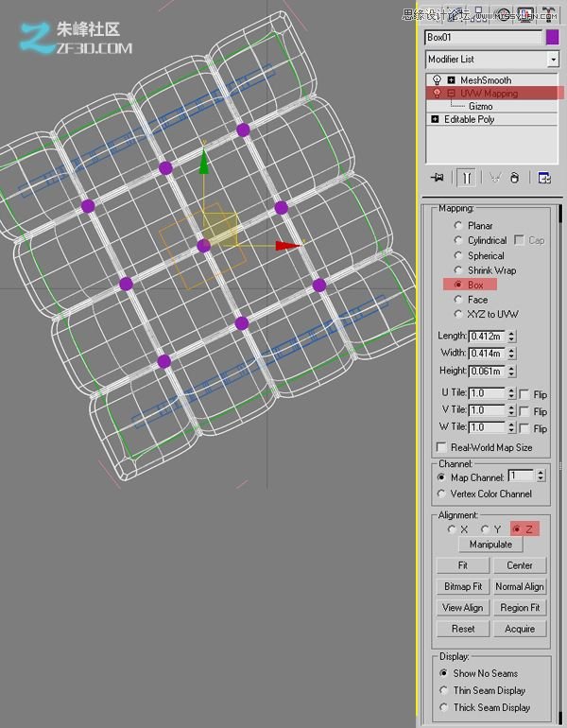Click the Make Unique icon
Screen dimensions: 567x728
[x=495, y=178]
